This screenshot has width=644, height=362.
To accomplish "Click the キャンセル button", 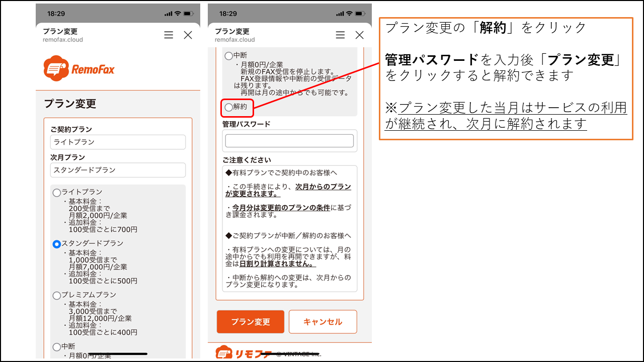I will [x=323, y=322].
